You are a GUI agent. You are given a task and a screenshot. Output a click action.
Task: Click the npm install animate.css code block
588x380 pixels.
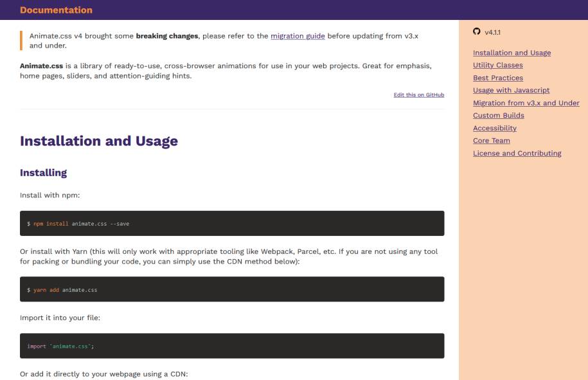(x=232, y=224)
